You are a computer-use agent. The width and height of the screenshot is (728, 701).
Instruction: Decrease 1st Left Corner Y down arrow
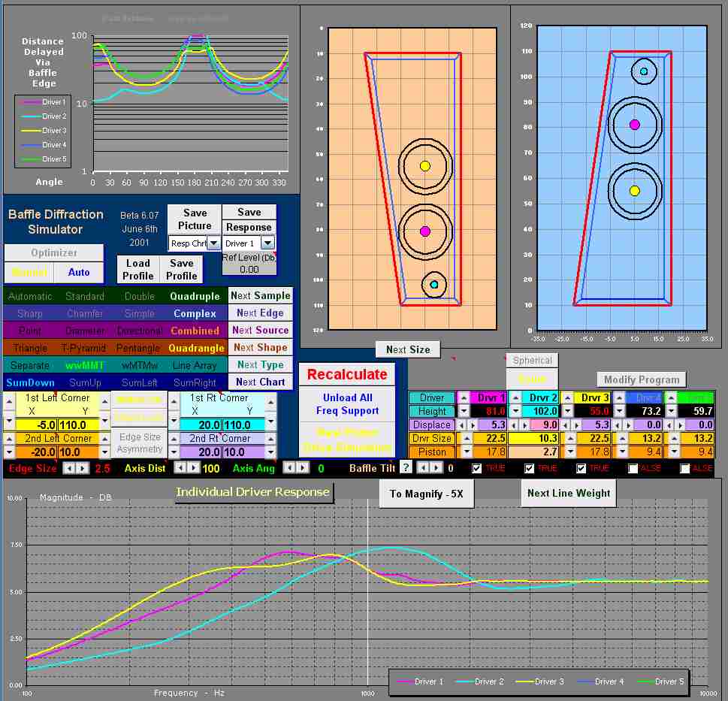105,421
